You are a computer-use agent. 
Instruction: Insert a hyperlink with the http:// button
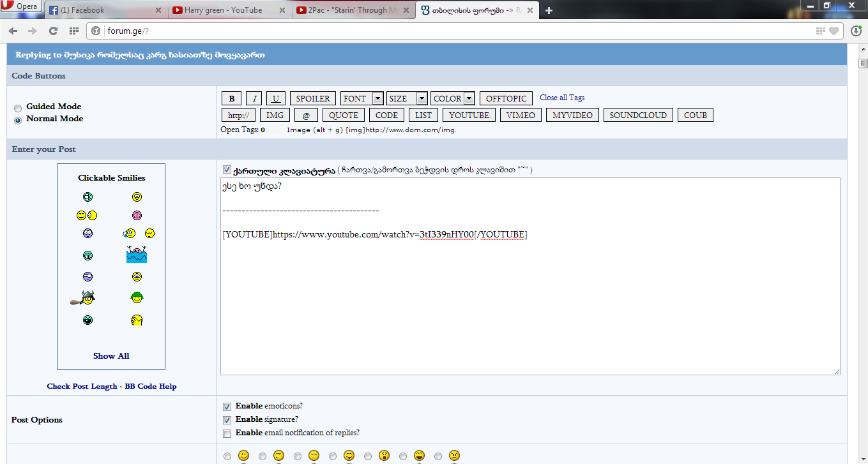(x=239, y=116)
